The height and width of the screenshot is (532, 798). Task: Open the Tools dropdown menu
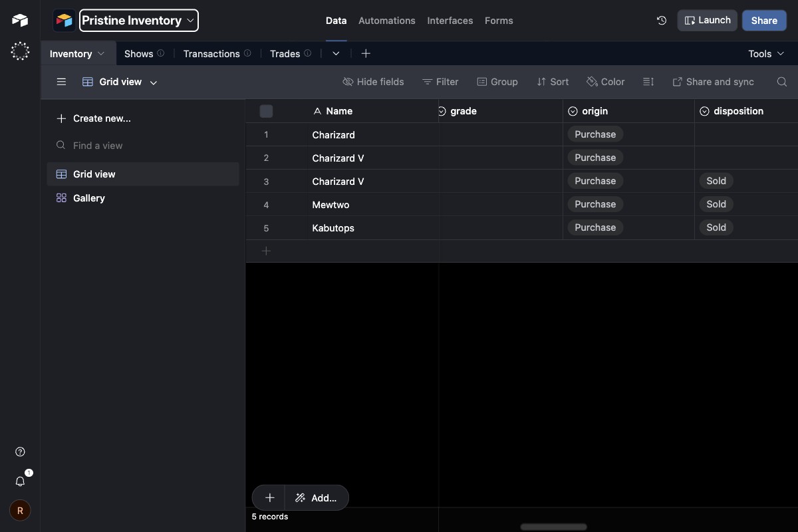click(766, 54)
